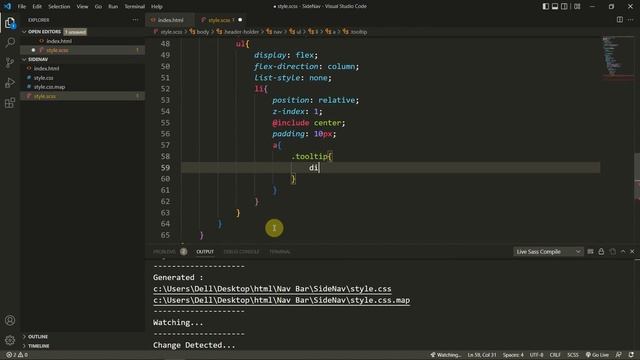This screenshot has height=360, width=640.
Task: Switch to the index.html editor tab
Action: click(170, 20)
